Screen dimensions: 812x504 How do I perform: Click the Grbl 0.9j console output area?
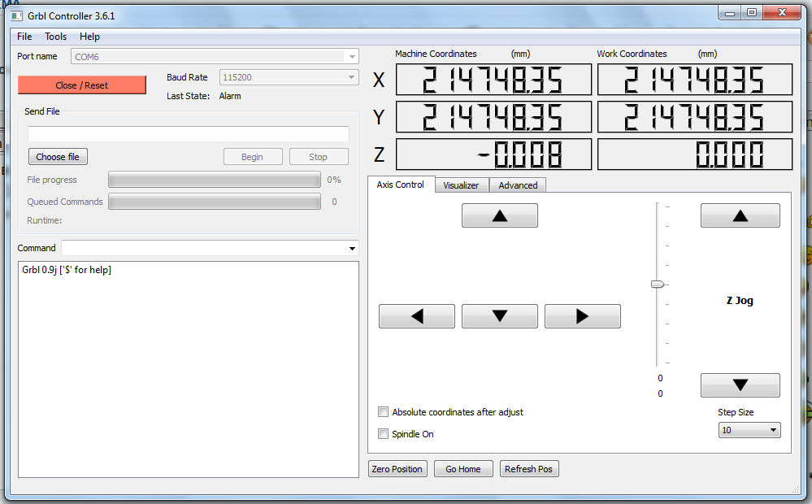(x=189, y=369)
